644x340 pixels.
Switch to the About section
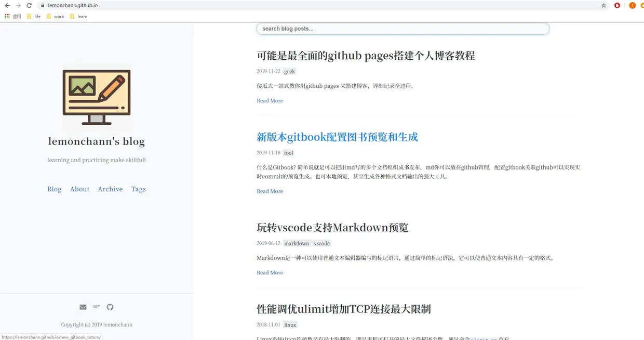79,189
